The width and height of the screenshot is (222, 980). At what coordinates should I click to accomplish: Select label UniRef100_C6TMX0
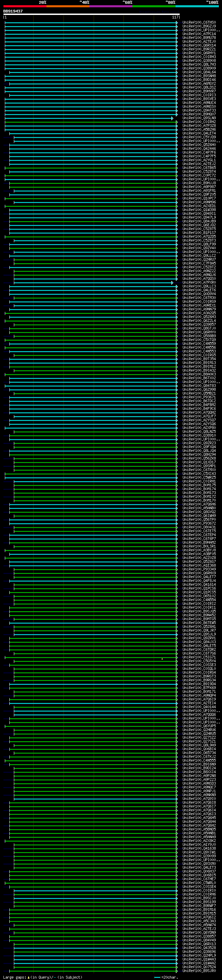click(x=199, y=470)
